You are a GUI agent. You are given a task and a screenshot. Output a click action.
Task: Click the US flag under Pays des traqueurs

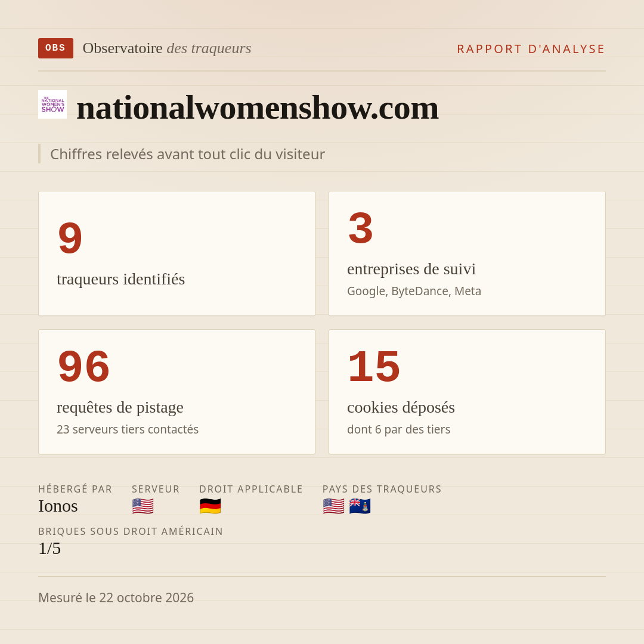(333, 506)
